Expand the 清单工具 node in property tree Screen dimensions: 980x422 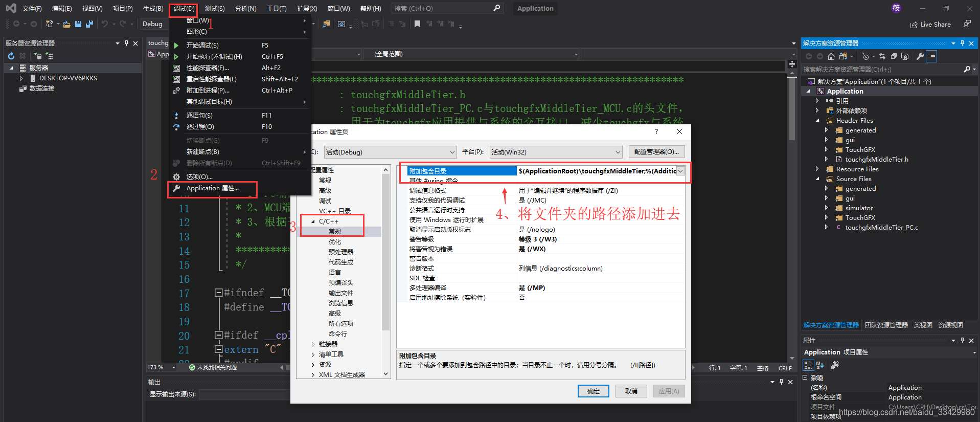pyautogui.click(x=313, y=354)
